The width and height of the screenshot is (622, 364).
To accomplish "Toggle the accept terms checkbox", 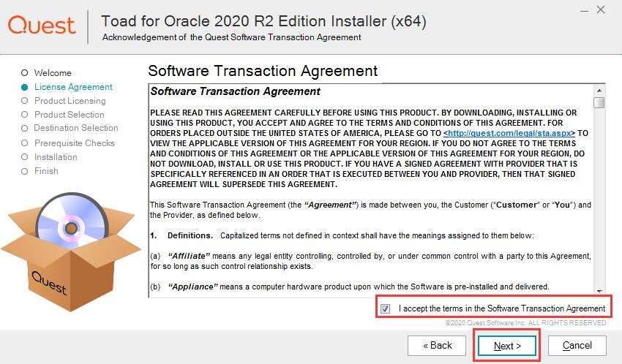I will point(386,308).
